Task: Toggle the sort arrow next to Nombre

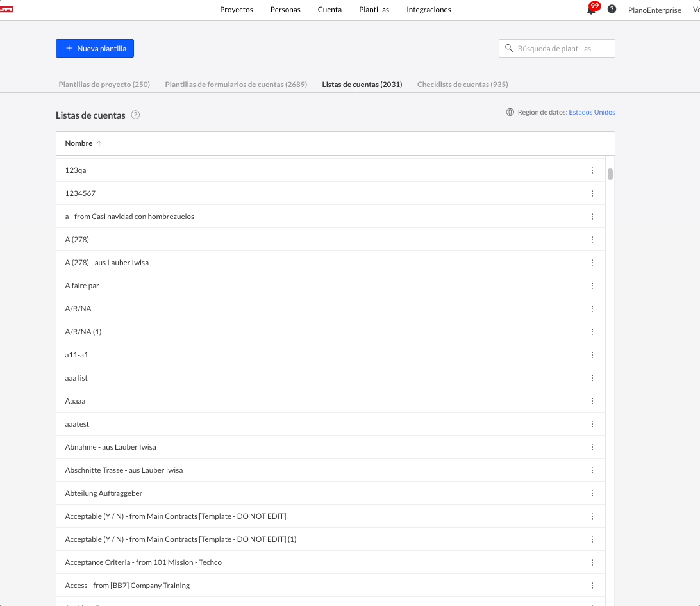Action: click(x=99, y=143)
